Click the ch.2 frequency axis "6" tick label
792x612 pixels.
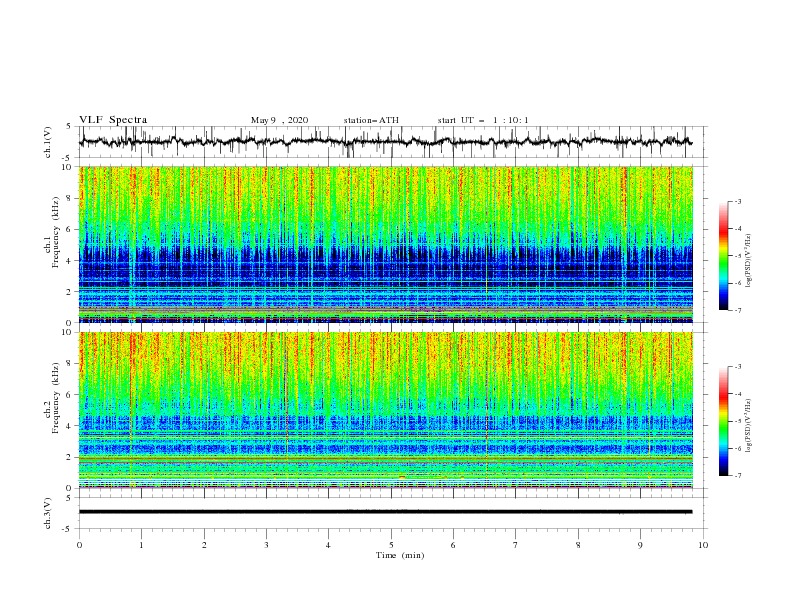[71, 395]
